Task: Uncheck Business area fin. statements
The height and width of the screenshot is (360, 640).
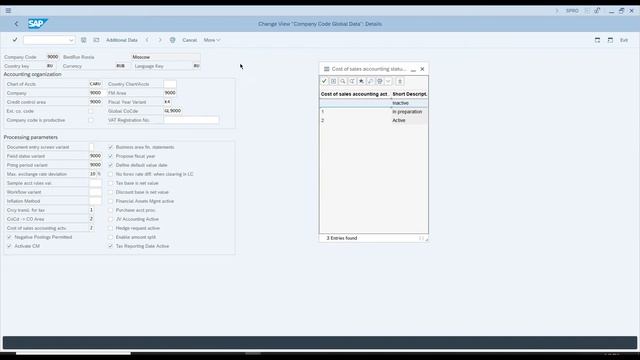Action: pyautogui.click(x=111, y=147)
